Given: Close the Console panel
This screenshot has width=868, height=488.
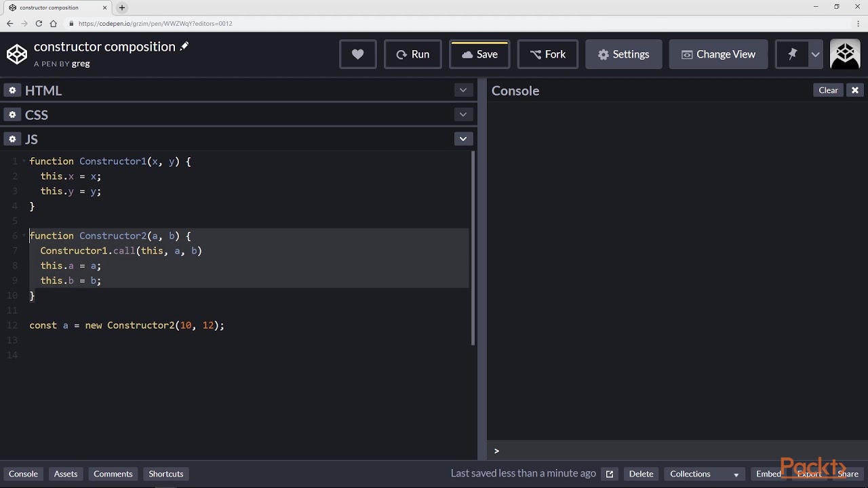Looking at the screenshot, I should tap(855, 90).
